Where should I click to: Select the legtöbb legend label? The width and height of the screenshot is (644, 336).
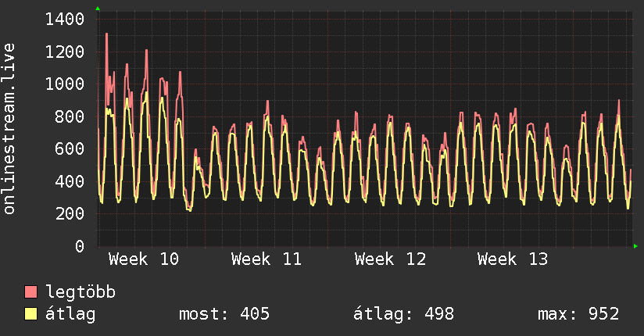[x=80, y=292]
